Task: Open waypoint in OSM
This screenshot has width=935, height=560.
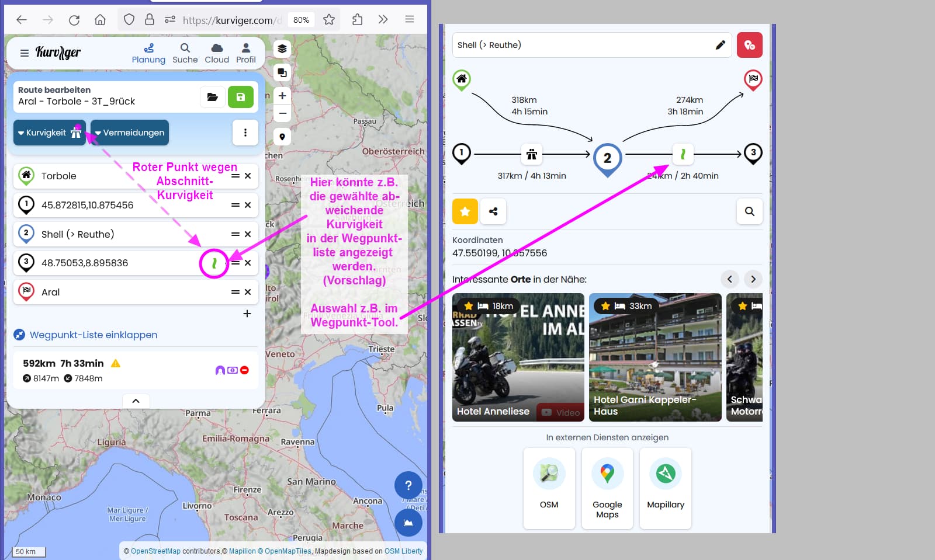Action: 549,488
